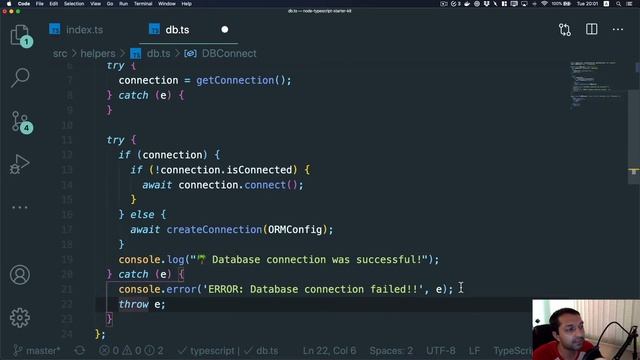Screen dimensions: 640x360
Task: Open the Selection menu
Action: pyautogui.click(x=74, y=4)
